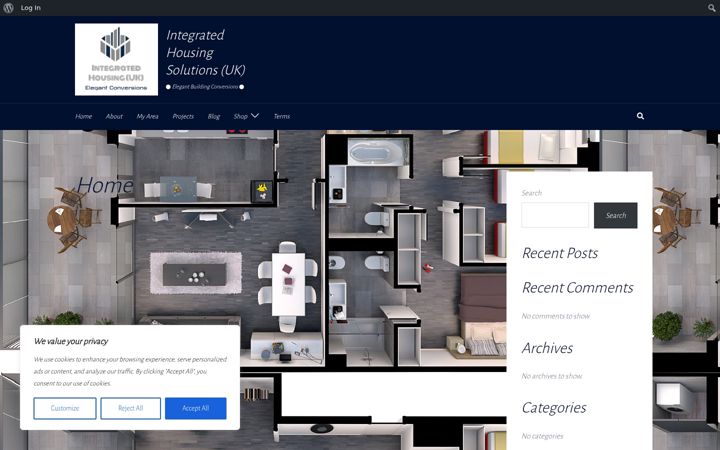Click the dark Search button in sidebar
This screenshot has width=720, height=450.
(615, 215)
